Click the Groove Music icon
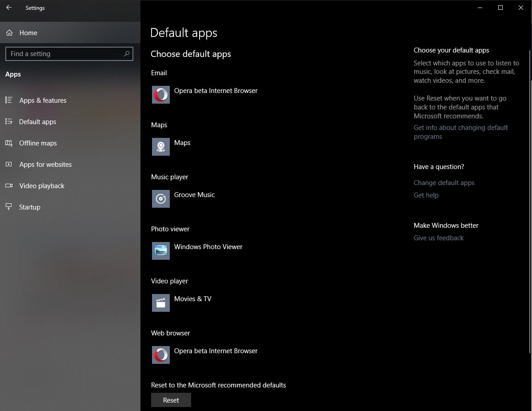Viewport: 532px width, 411px height. 160,199
